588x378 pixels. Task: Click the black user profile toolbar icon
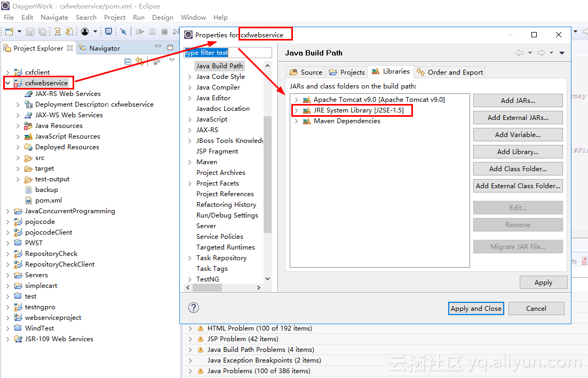coord(85,32)
